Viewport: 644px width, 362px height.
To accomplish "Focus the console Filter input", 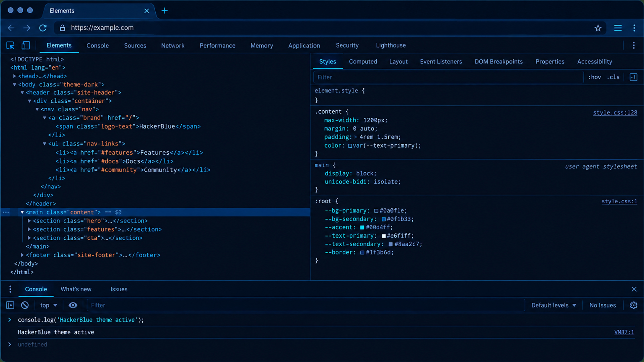I will 306,305.
